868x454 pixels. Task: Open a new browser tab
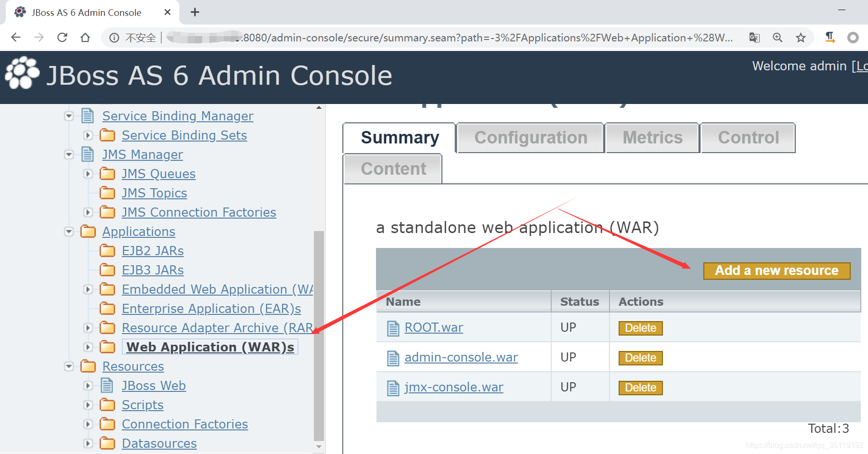pyautogui.click(x=195, y=12)
